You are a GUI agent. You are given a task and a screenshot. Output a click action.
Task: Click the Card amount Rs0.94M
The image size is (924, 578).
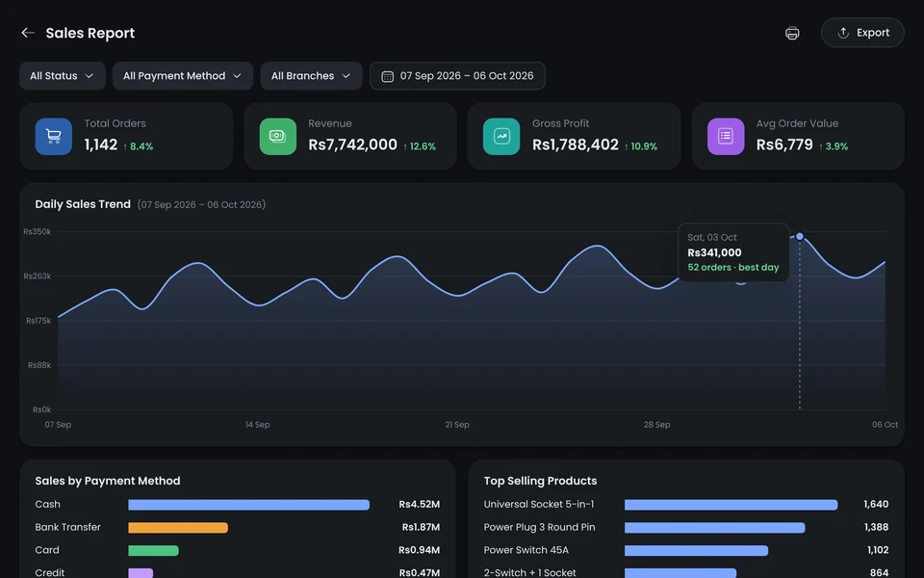pyautogui.click(x=419, y=550)
